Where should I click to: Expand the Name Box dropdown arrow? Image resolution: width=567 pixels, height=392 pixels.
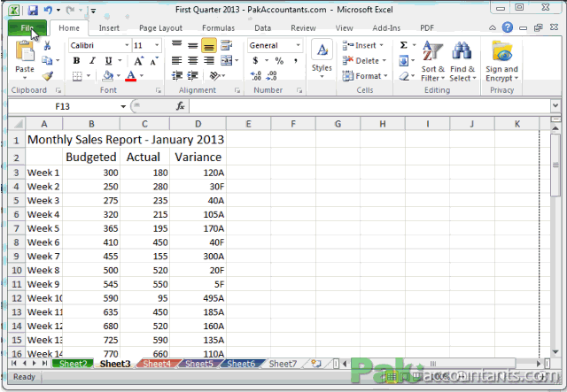pos(123,106)
